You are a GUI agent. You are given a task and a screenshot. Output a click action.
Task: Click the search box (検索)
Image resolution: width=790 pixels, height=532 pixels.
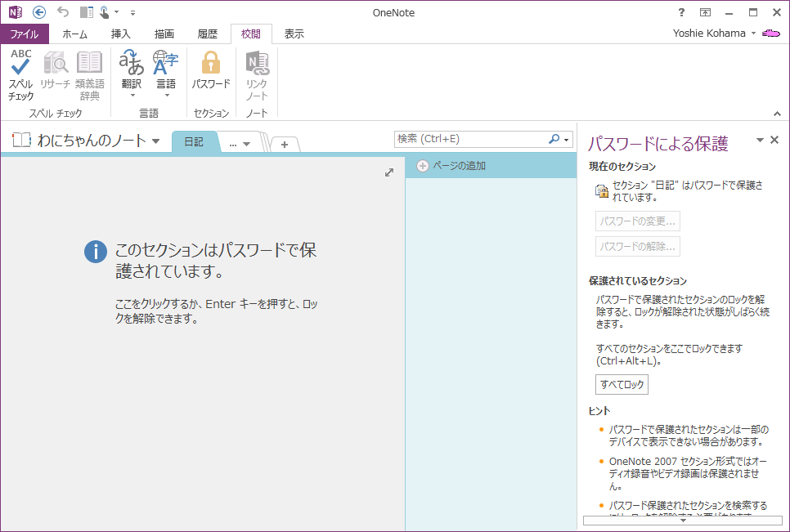click(470, 140)
